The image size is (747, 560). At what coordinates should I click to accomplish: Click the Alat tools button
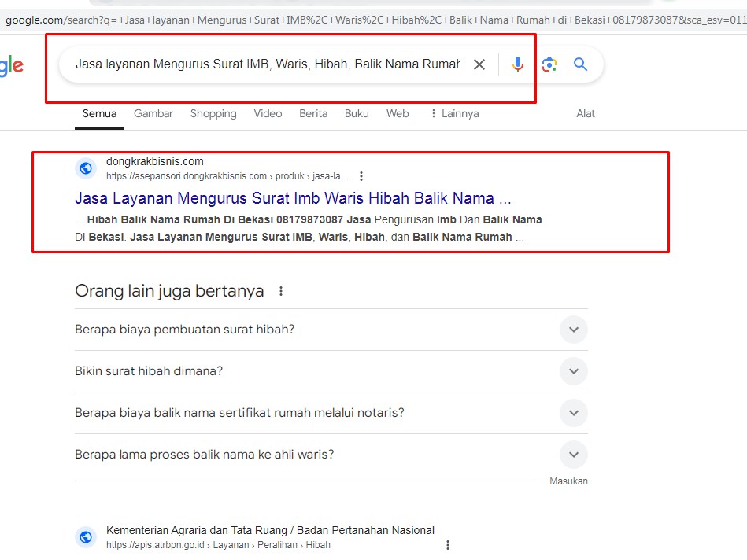point(586,113)
